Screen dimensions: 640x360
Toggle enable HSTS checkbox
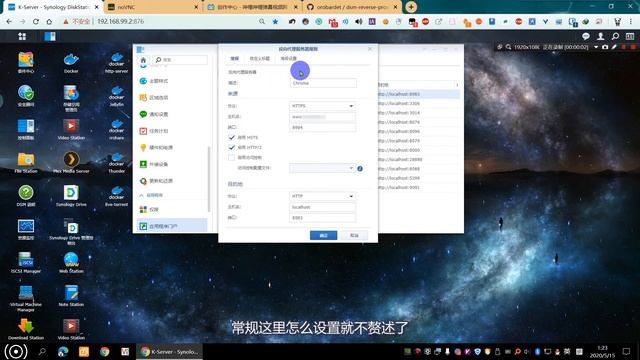click(231, 138)
